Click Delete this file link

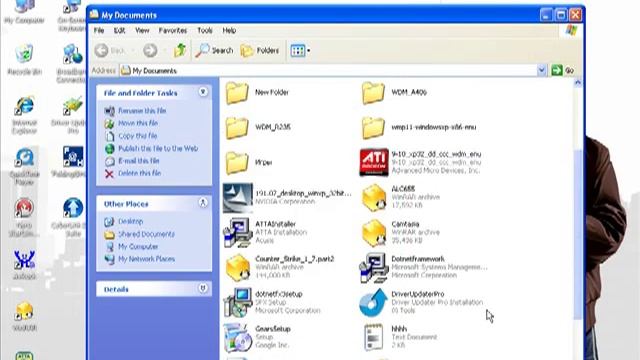click(139, 173)
